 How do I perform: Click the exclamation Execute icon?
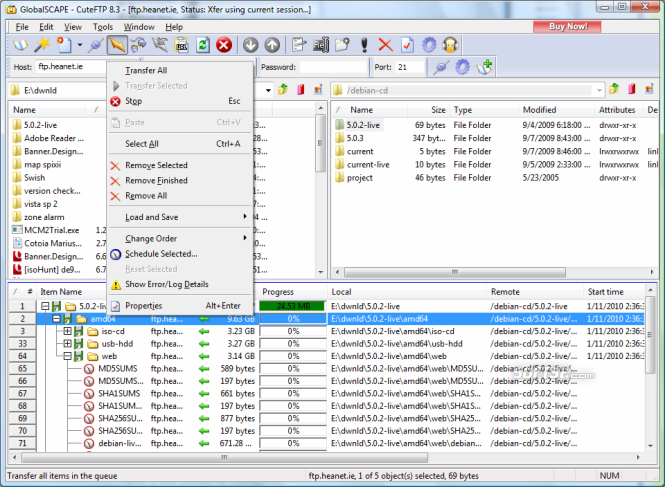364,45
